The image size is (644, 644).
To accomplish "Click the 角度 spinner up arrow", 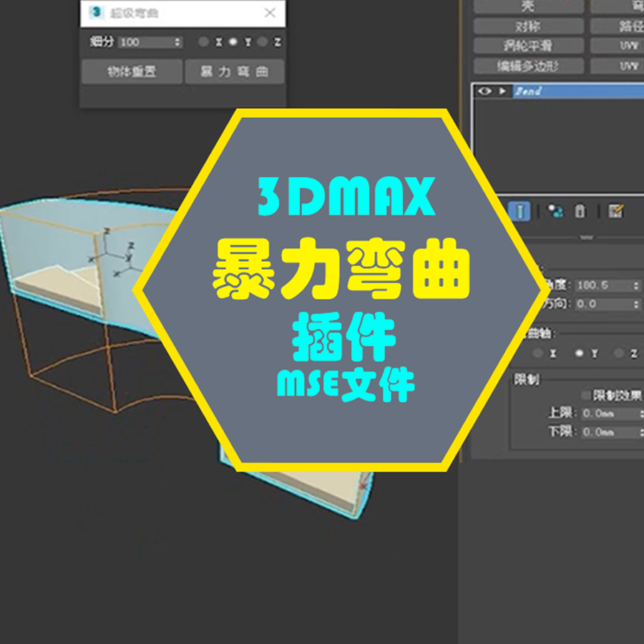I will (x=636, y=285).
